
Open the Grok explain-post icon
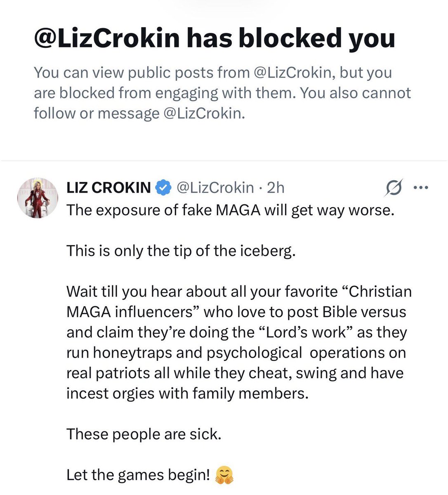coord(393,189)
